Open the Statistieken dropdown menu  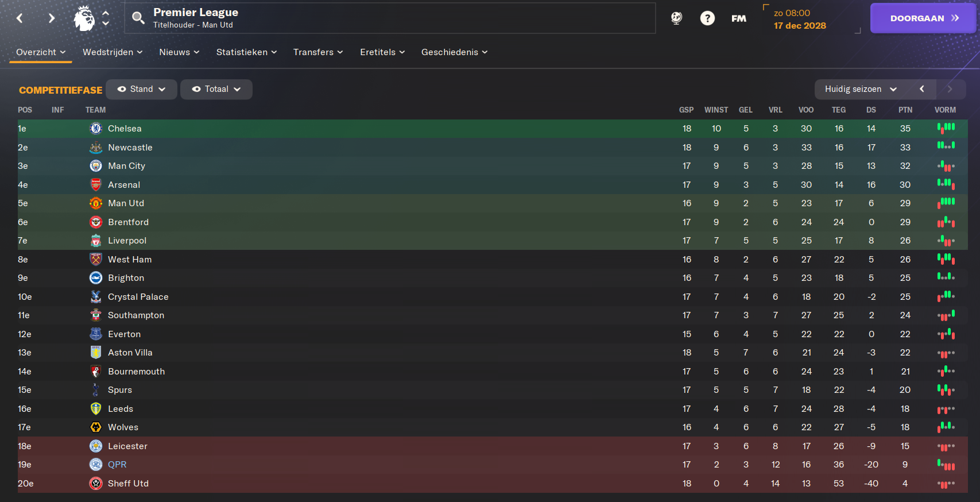click(246, 52)
